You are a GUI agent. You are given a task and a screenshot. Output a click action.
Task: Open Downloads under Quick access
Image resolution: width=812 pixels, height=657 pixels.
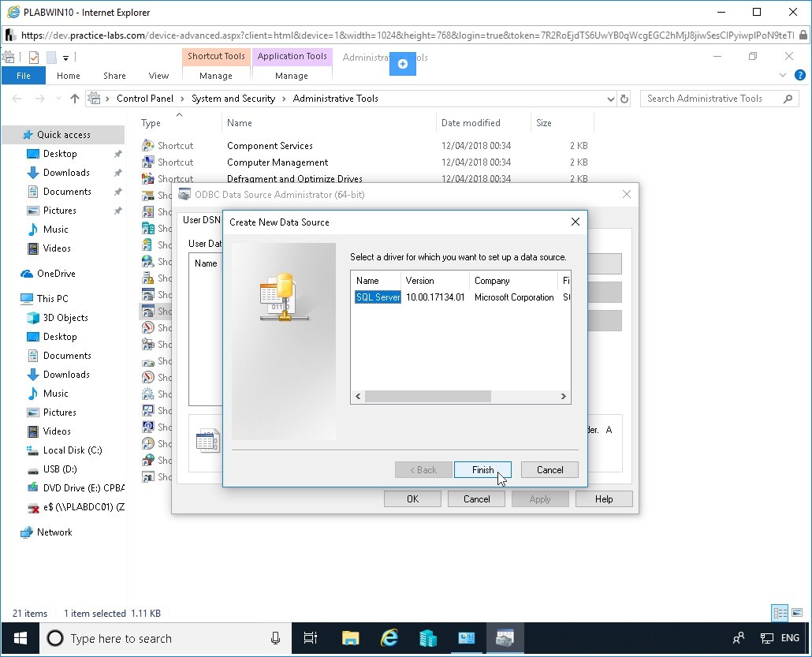(66, 173)
